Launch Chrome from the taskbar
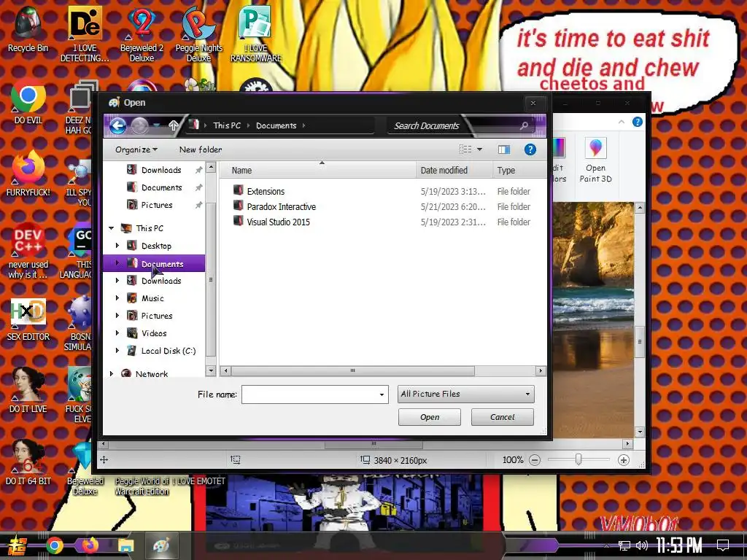Viewport: 747px width, 560px height. (x=54, y=545)
